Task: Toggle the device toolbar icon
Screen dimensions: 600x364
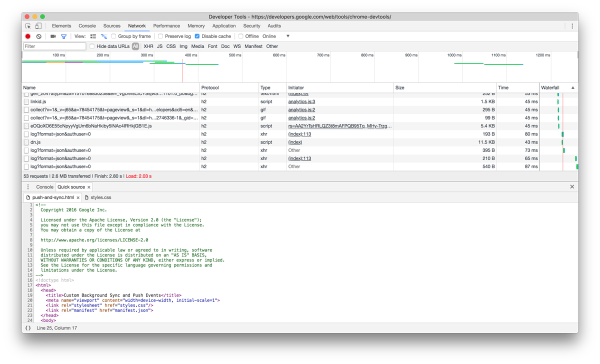Action: (x=38, y=26)
